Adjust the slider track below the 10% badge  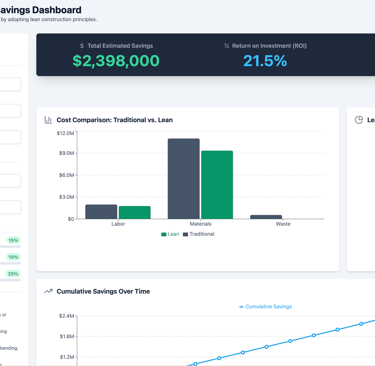[x=10, y=263]
